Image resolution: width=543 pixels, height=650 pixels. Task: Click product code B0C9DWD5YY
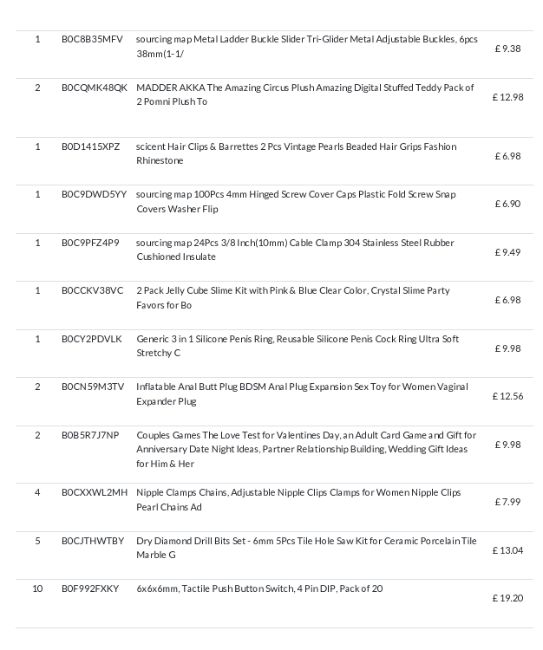[x=94, y=194]
